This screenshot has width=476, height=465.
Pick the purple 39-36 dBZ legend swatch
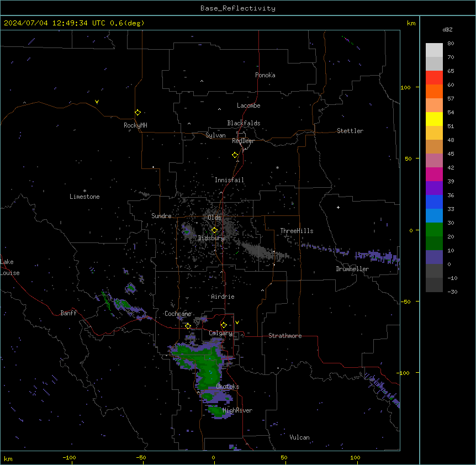point(434,188)
